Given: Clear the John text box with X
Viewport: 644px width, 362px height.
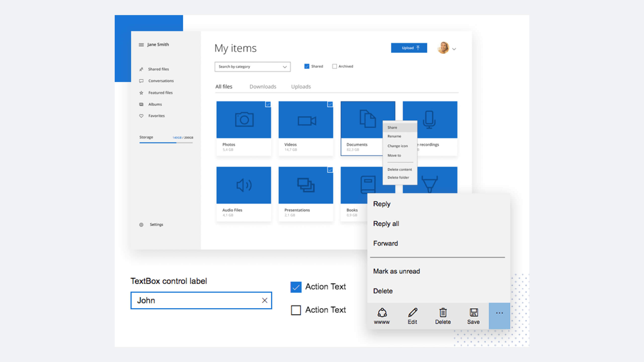Looking at the screenshot, I should [264, 300].
